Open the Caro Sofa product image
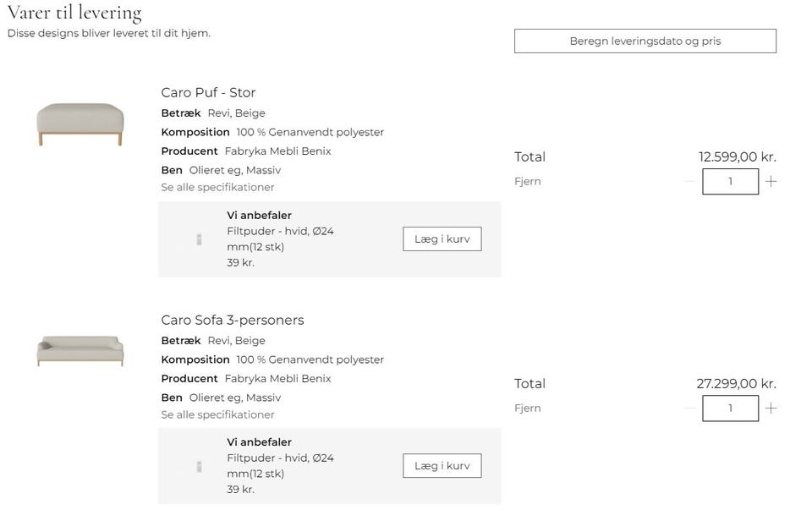 pos(80,350)
